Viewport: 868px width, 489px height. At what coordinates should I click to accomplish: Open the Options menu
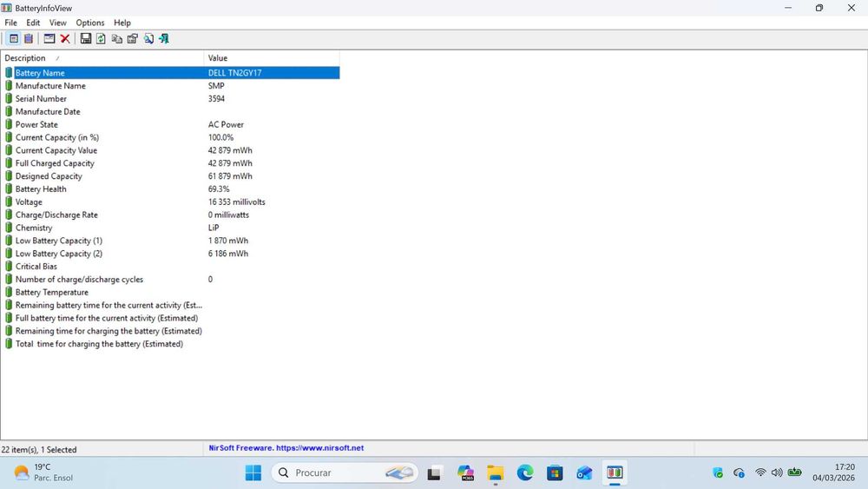point(90,23)
